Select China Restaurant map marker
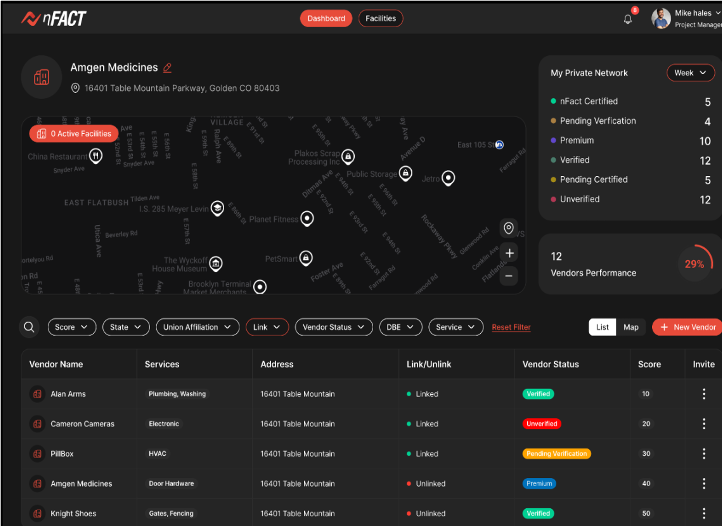Viewport: 722px width, 526px height. [x=95, y=156]
